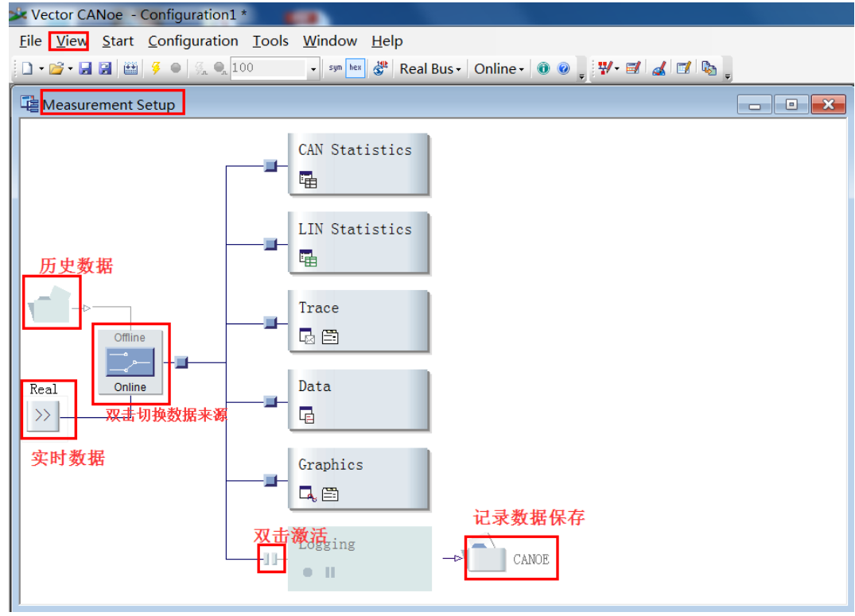Screen dimensions: 855x616
Task: Expand the Online mode dropdown
Action: (499, 69)
